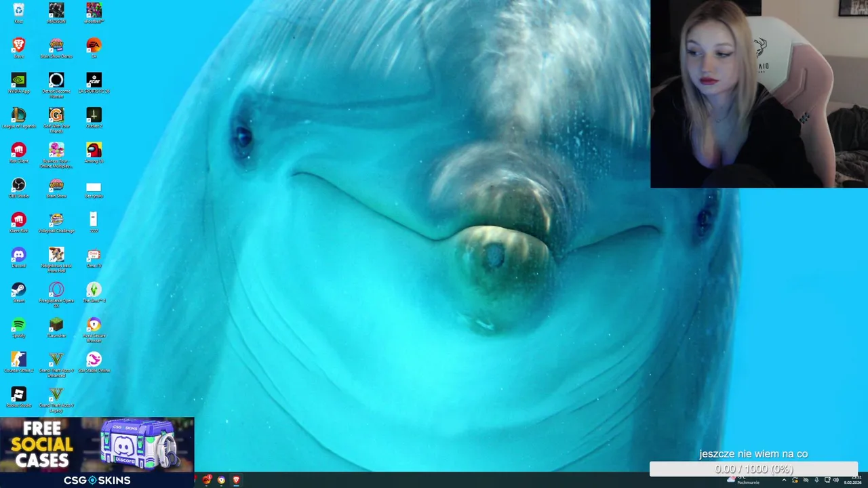The image size is (868, 488).
Task: Open the Roblox Studio shortcut
Action: pyautogui.click(x=18, y=397)
